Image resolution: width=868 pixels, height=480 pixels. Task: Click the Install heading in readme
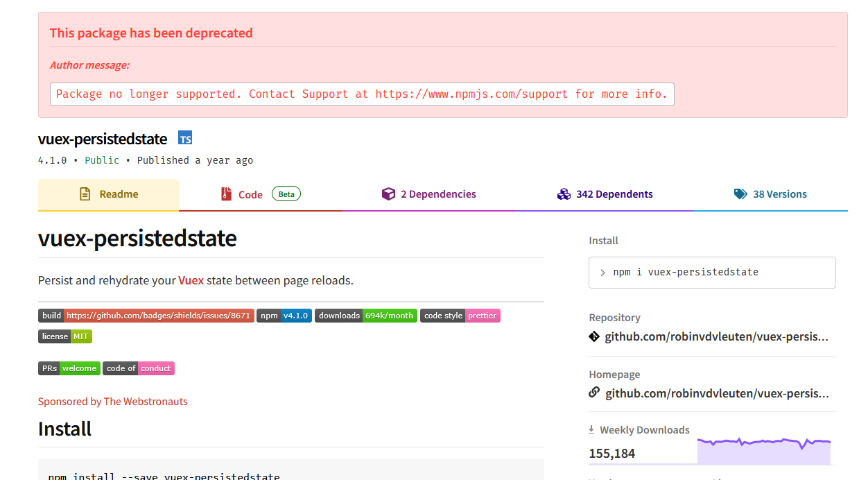(x=65, y=429)
